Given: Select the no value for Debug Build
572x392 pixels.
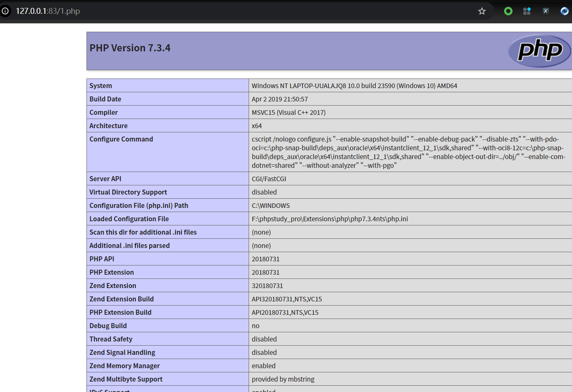Looking at the screenshot, I should tap(255, 326).
